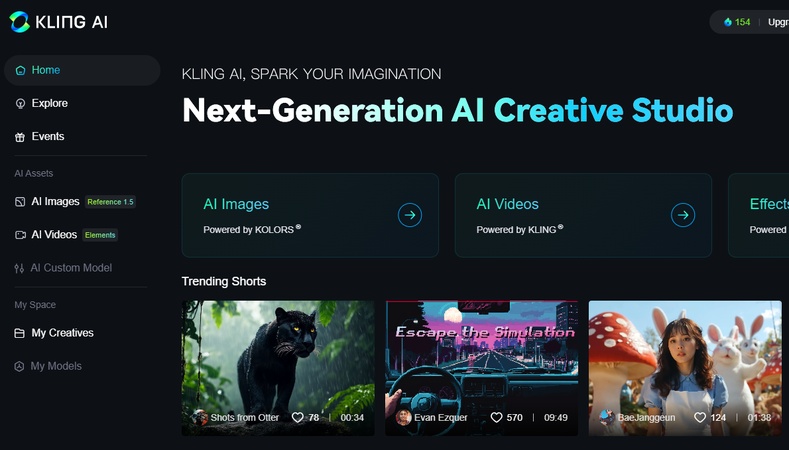Click the Upgrade button in top bar
Viewport: 789px width, 450px height.
point(778,22)
